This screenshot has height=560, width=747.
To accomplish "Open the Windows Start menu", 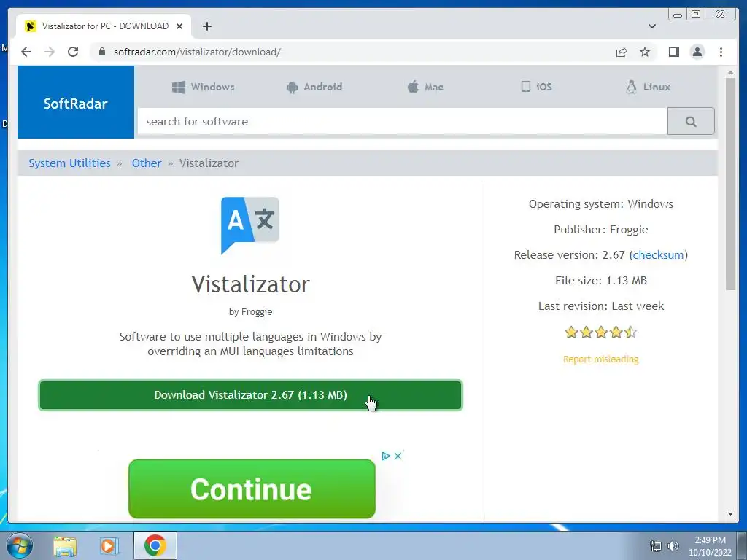I will 20,545.
